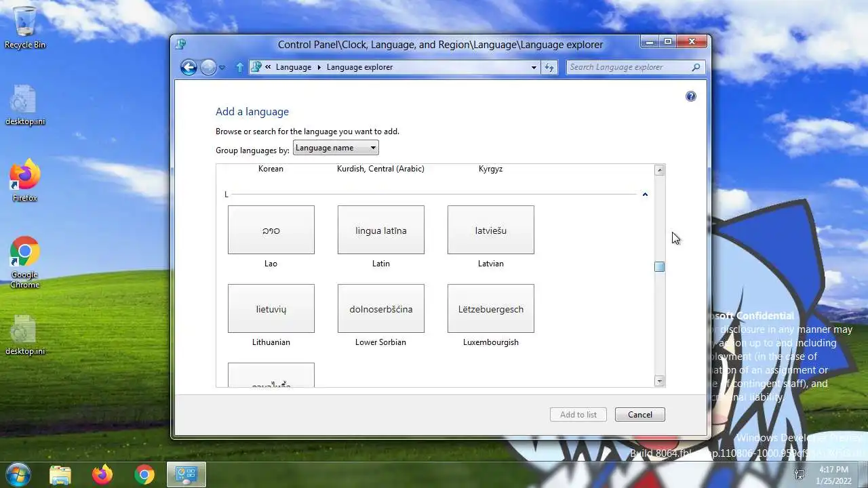The image size is (868, 488).
Task: Open the Windows Start orb
Action: [18, 474]
